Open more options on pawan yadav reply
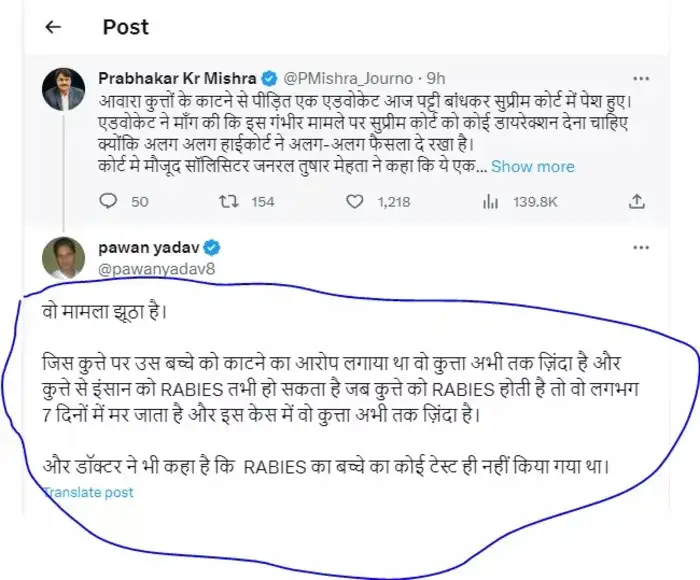 pos(641,247)
